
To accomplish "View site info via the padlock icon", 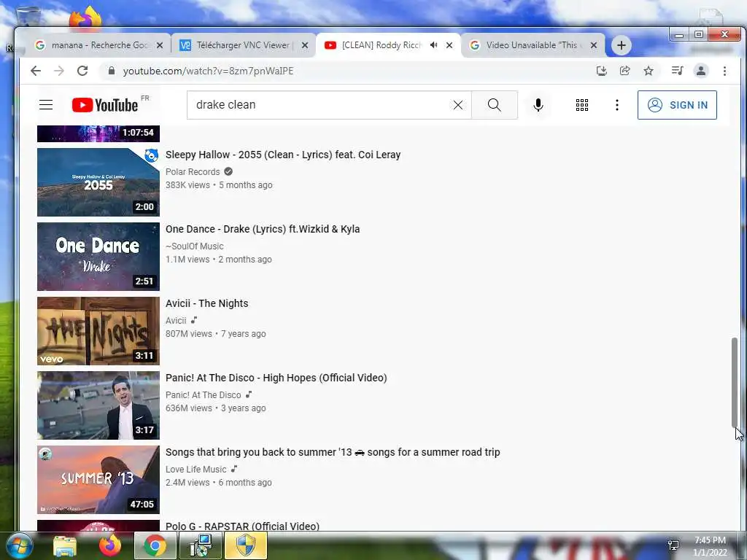I will (x=112, y=71).
